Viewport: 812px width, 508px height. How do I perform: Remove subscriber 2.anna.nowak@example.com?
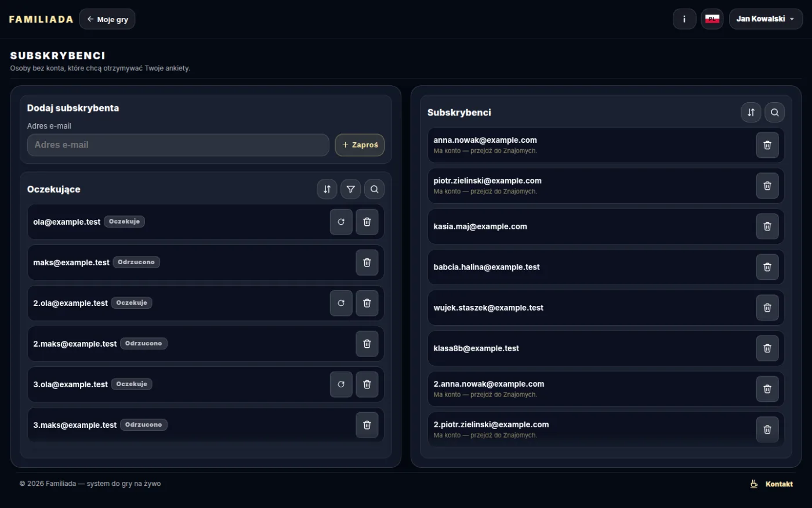767,389
